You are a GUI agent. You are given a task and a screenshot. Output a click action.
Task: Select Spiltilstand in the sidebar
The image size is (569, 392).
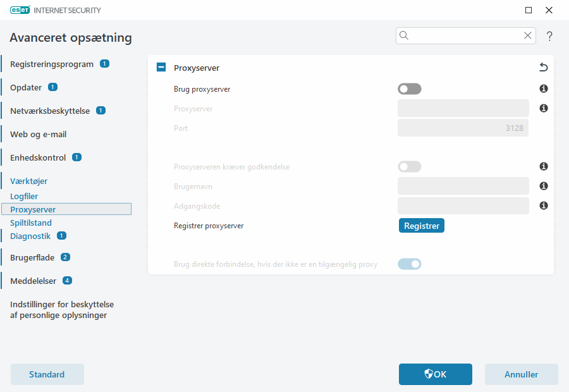31,223
